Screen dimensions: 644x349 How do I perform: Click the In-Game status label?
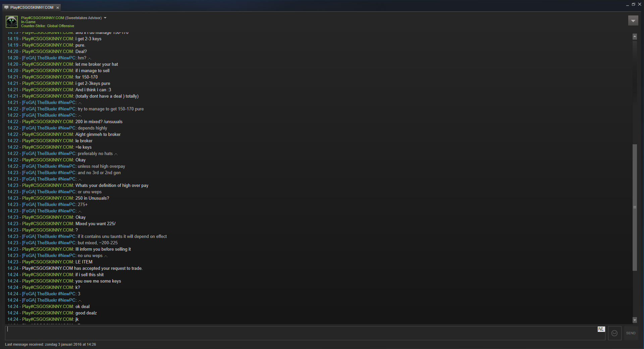point(28,22)
